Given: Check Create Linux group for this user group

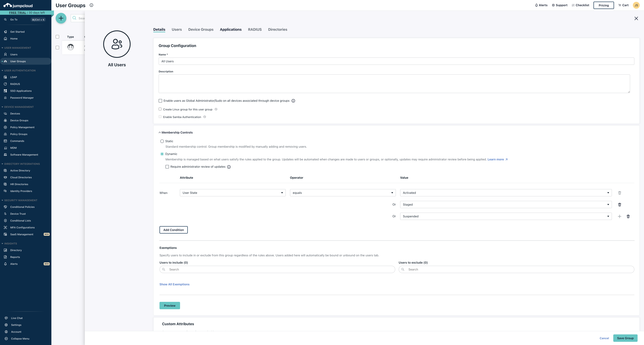Looking at the screenshot, I should [160, 109].
